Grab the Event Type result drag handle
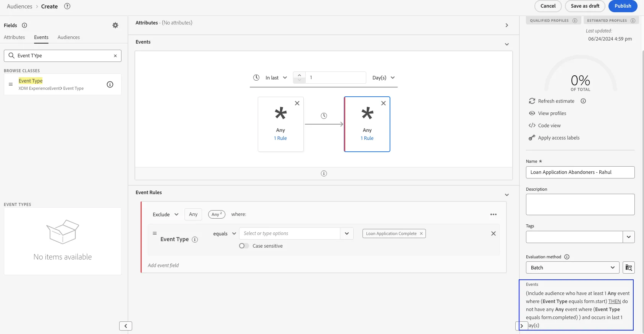This screenshot has height=334, width=644. [11, 84]
